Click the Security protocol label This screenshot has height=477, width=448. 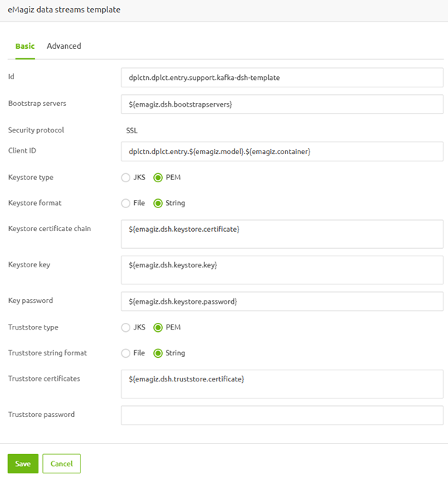[x=36, y=130]
